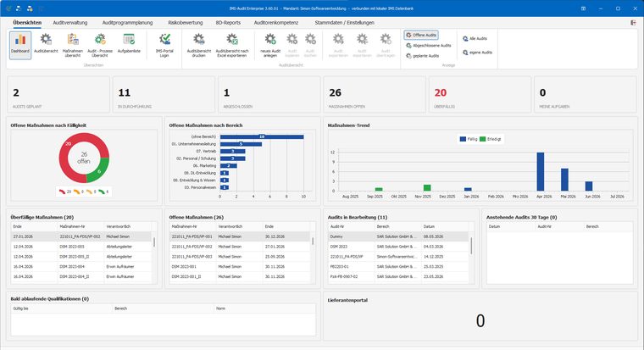Select the Dummy audit row
644x350 pixels.
(x=398, y=236)
